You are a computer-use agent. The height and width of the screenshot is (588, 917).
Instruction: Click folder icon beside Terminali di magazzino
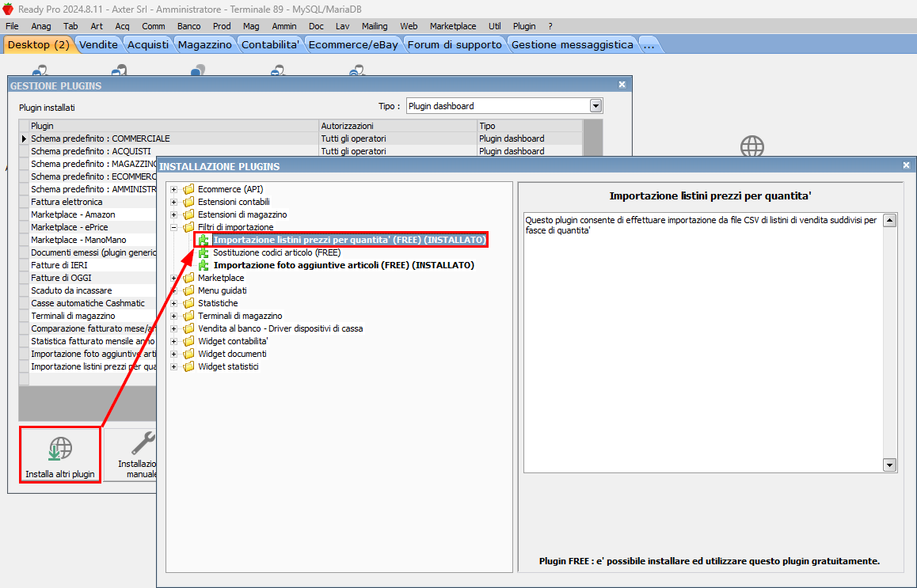tap(188, 317)
